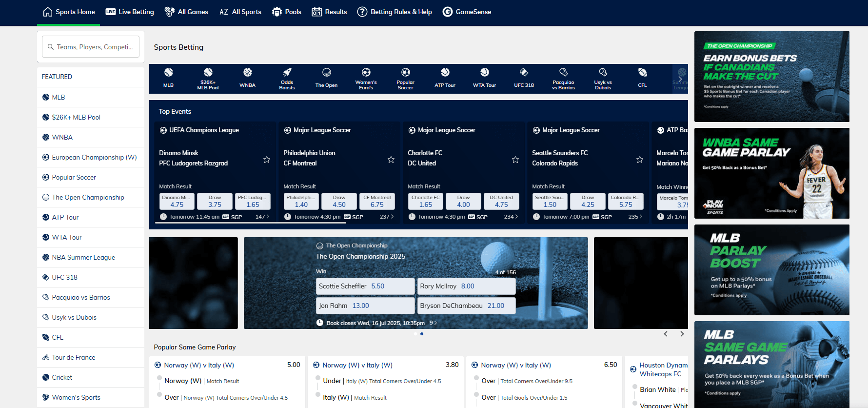The width and height of the screenshot is (868, 408).
Task: Select the CFL football carousel icon
Action: 643,73
